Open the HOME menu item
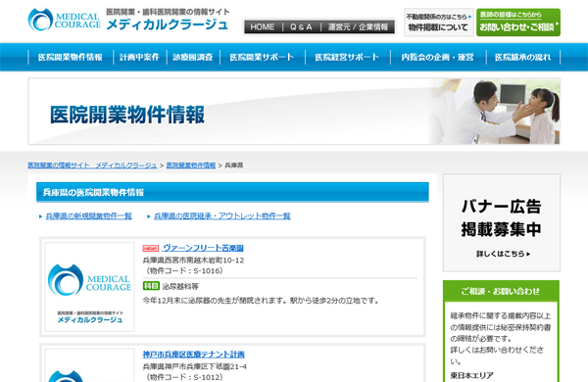The width and height of the screenshot is (588, 382). pos(262,27)
